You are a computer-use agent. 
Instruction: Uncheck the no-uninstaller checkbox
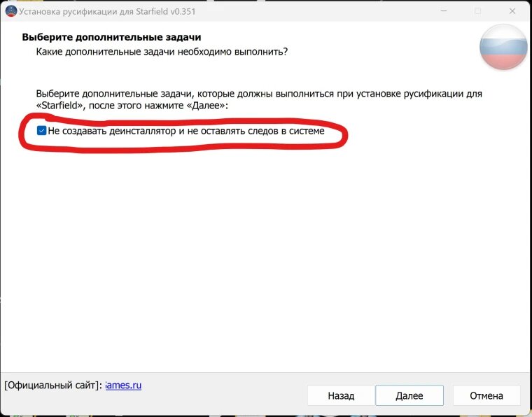pos(41,131)
